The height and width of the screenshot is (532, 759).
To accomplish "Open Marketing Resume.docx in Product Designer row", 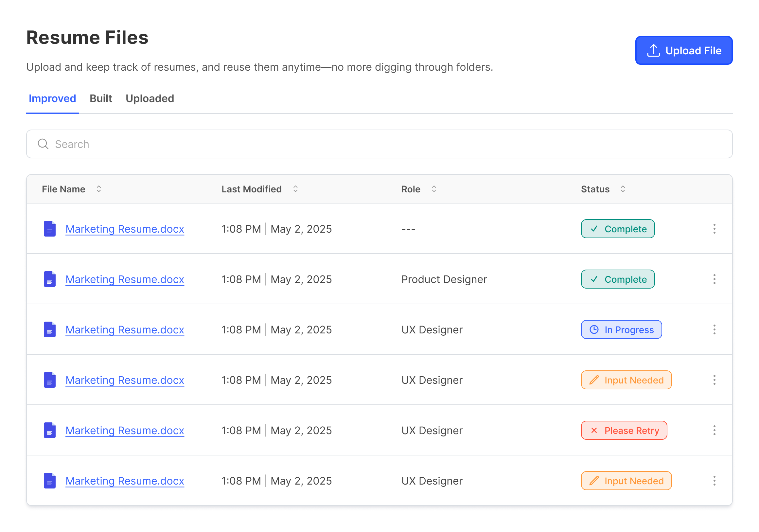I will (x=125, y=279).
